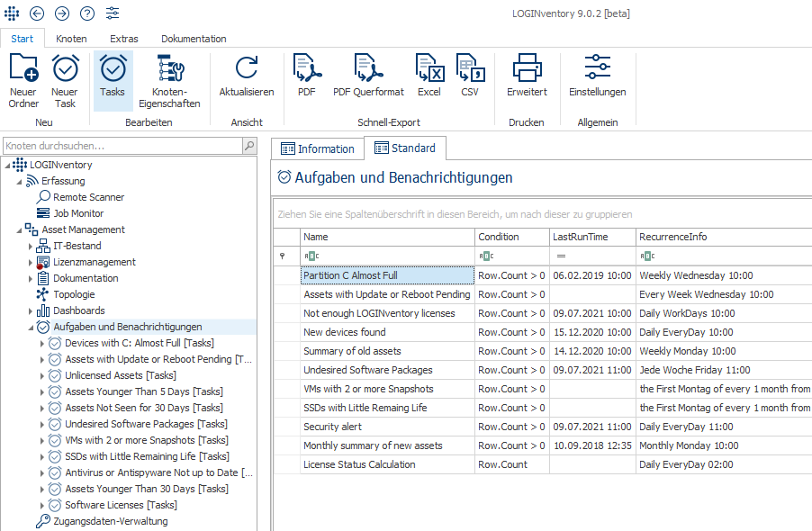Export the table to Excel
This screenshot has width=812, height=531.
click(429, 76)
